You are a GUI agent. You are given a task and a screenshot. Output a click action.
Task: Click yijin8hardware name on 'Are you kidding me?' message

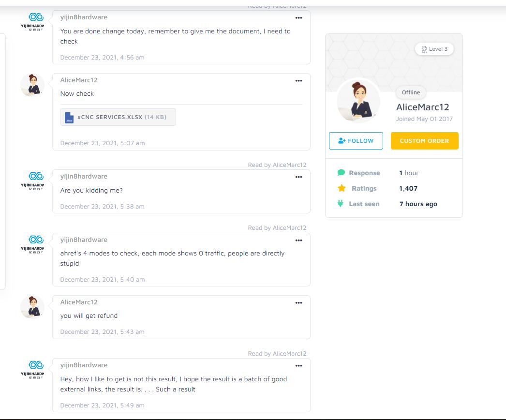click(x=84, y=176)
